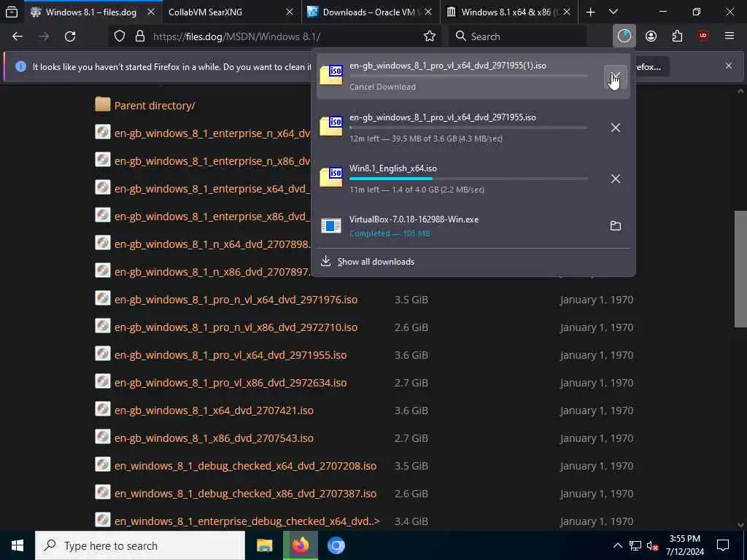
Task: Open en-gb_windows_8_1_pro_n_vl_x86_dvd_2972710.iso
Action: coord(236,327)
